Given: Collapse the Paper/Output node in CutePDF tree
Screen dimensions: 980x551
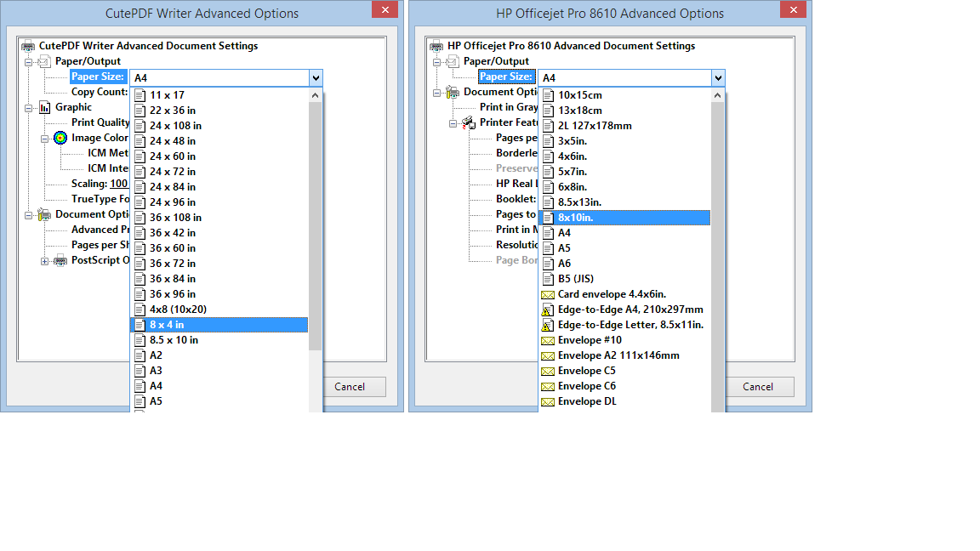Looking at the screenshot, I should coord(28,62).
